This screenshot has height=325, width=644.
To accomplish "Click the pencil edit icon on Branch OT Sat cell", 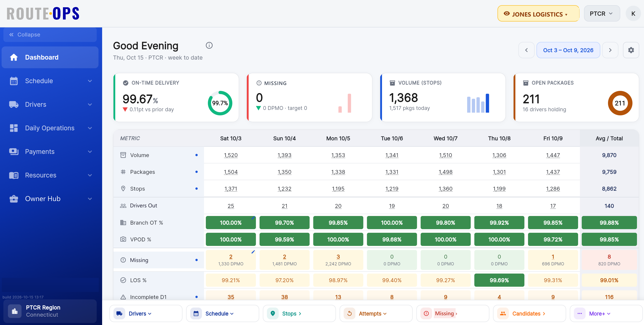I will (x=253, y=218).
